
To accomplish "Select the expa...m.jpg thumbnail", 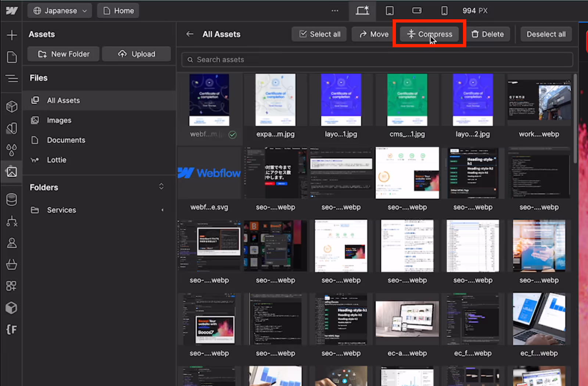I will [275, 100].
